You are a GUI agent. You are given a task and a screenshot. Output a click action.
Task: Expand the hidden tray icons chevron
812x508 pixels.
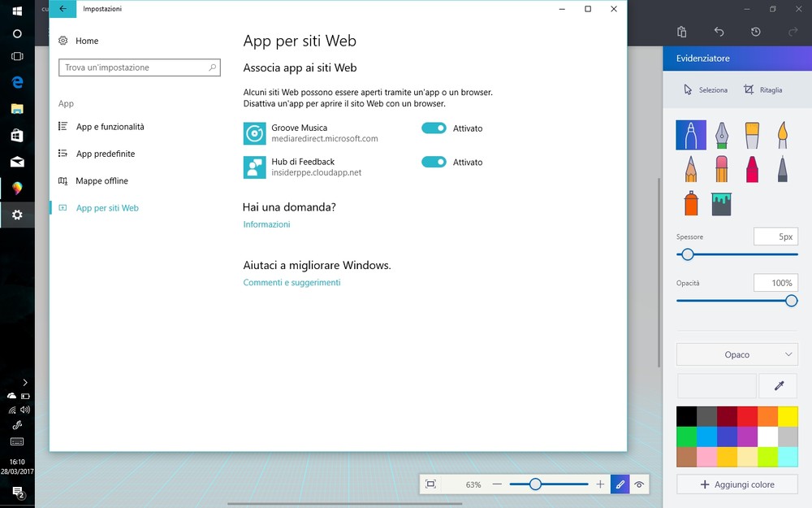pyautogui.click(x=25, y=383)
